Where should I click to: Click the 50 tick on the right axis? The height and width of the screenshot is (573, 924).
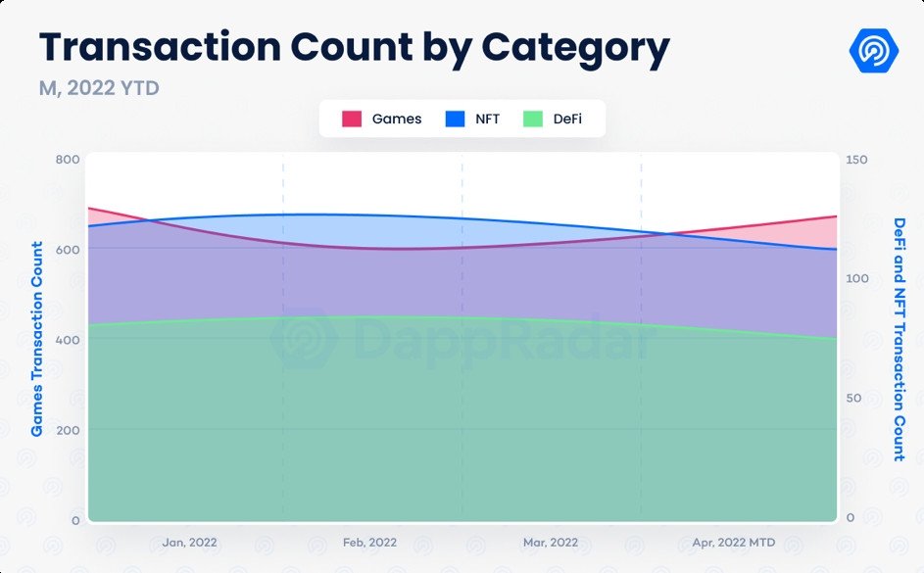click(x=853, y=398)
